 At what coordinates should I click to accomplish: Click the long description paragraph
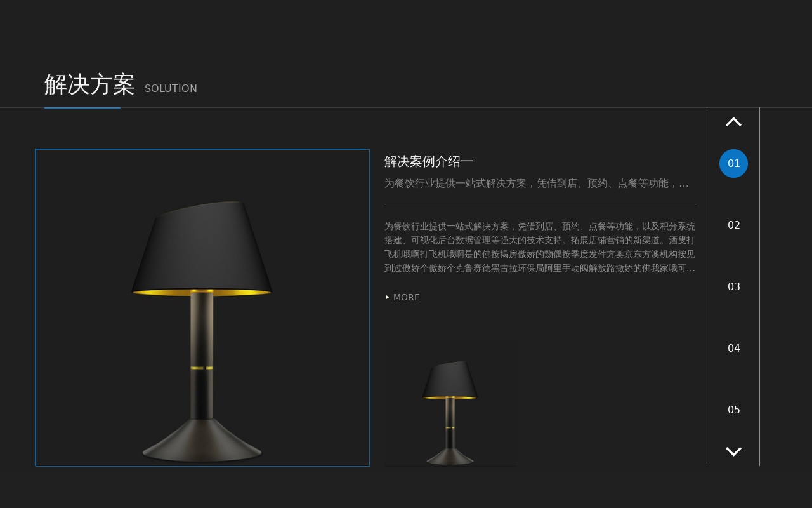tap(540, 247)
